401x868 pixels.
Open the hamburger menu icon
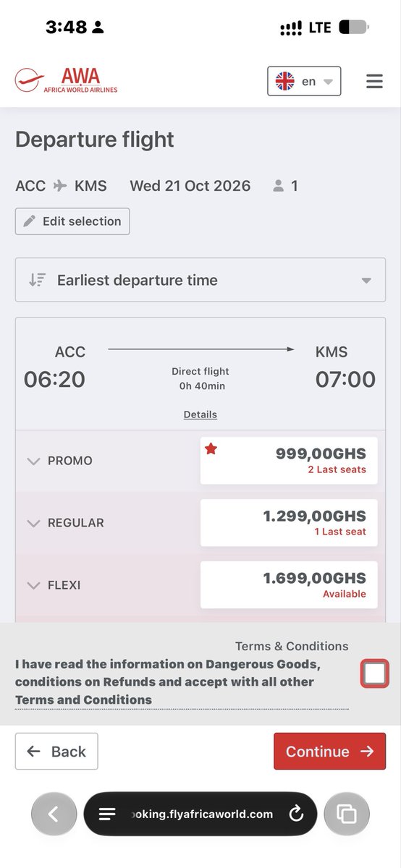[x=374, y=81]
